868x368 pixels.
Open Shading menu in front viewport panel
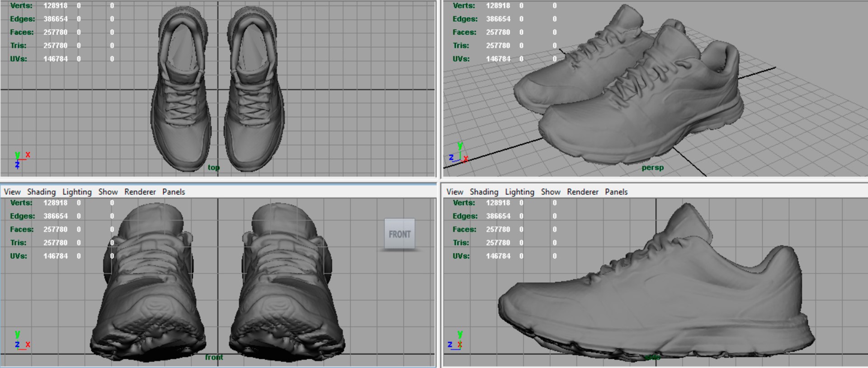click(x=41, y=192)
